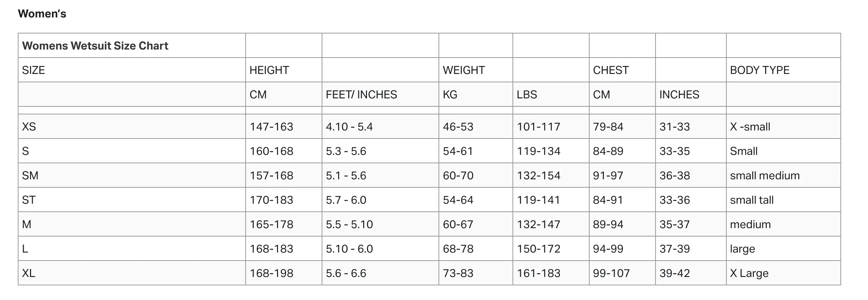Image resolution: width=868 pixels, height=300 pixels.
Task: Click the 4.10 - 5.4 height cell
Action: pos(380,126)
